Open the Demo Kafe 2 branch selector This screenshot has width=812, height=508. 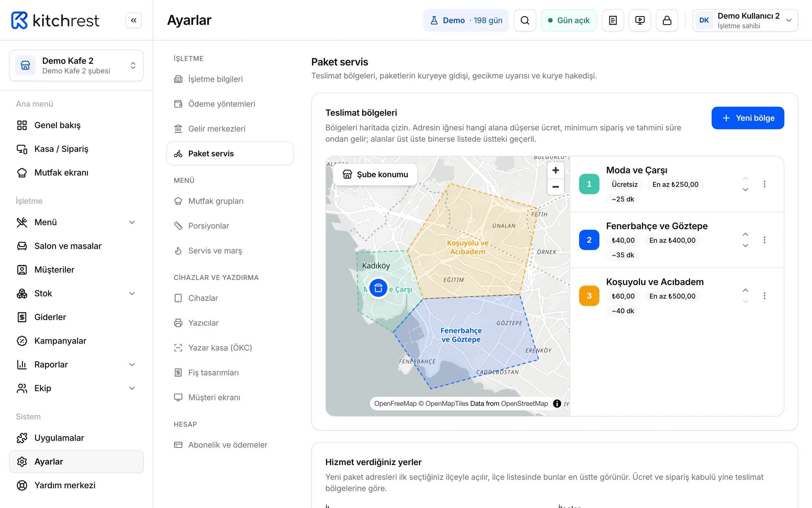click(76, 65)
